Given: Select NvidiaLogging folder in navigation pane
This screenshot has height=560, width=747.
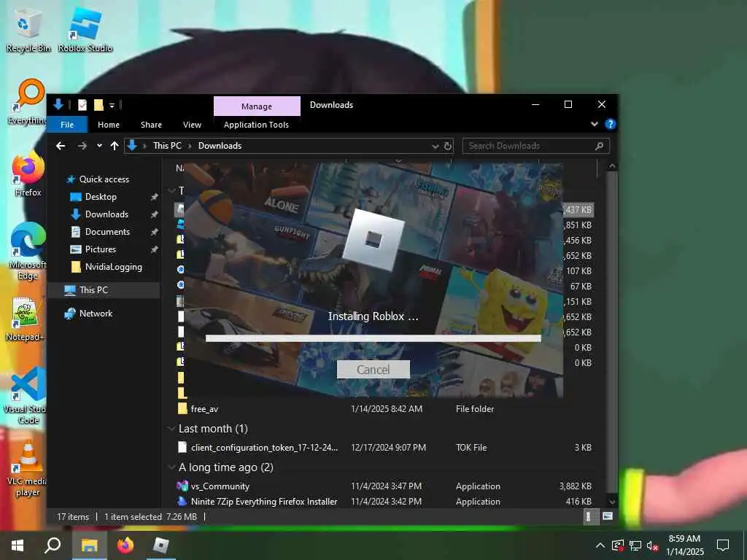Looking at the screenshot, I should click(113, 267).
